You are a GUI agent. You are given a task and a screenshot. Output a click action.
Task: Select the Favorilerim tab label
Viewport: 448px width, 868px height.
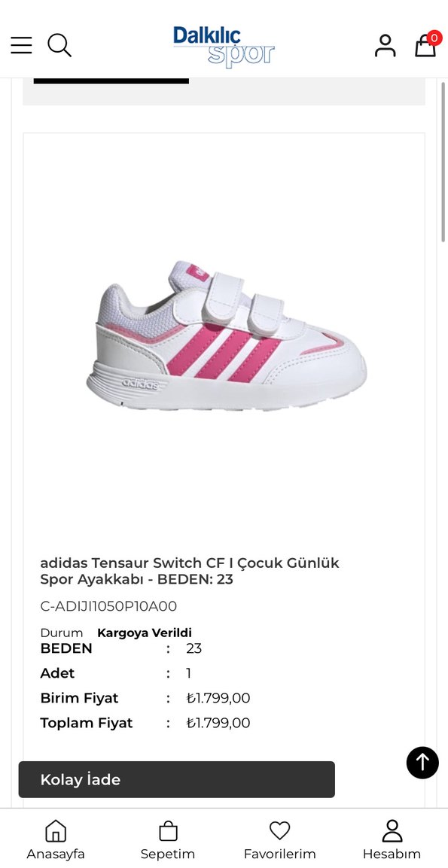pyautogui.click(x=280, y=854)
